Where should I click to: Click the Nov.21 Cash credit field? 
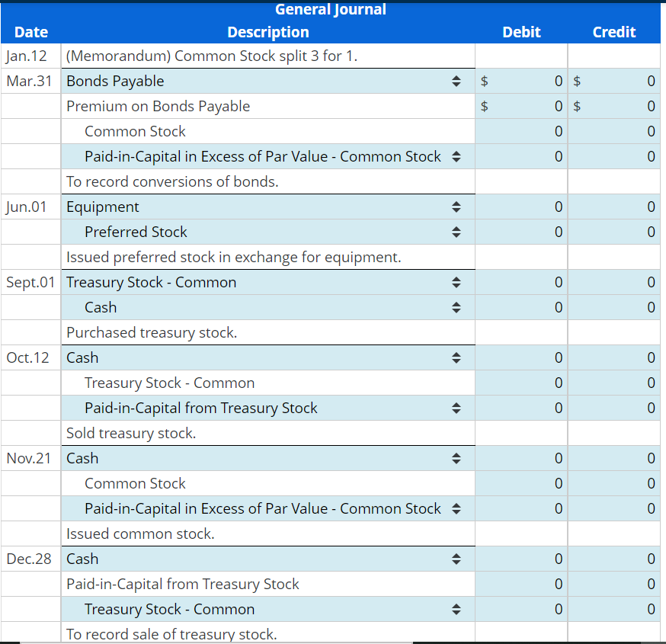point(614,458)
